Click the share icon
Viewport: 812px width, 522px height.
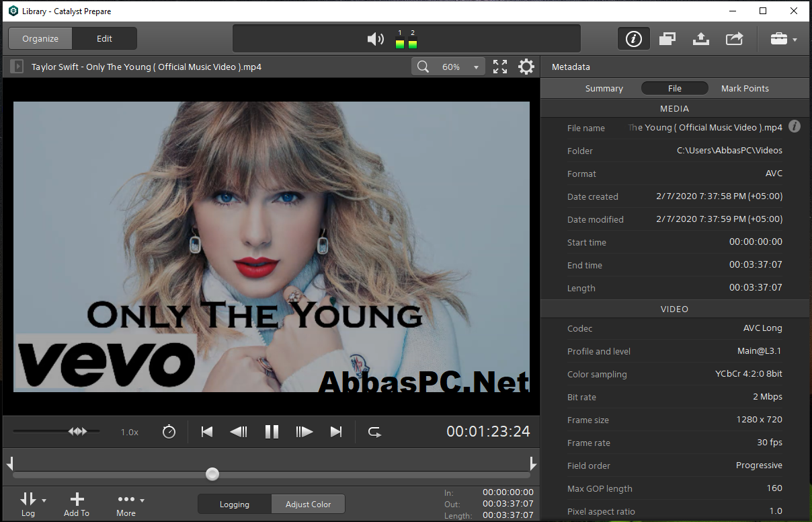734,39
